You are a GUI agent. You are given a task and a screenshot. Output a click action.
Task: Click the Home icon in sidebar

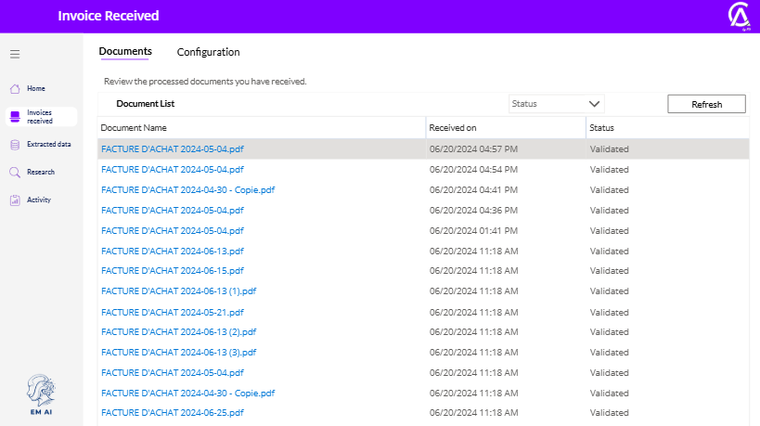(x=15, y=89)
